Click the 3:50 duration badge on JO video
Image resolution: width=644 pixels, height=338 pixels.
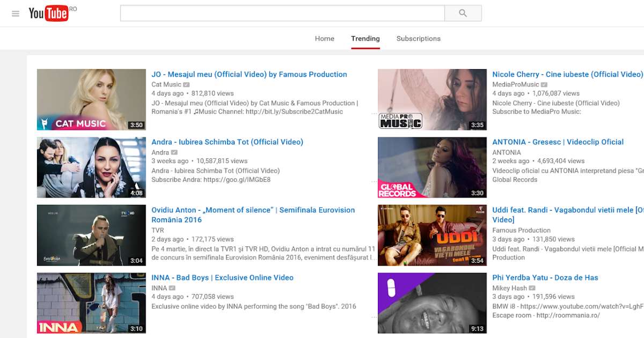(136, 125)
